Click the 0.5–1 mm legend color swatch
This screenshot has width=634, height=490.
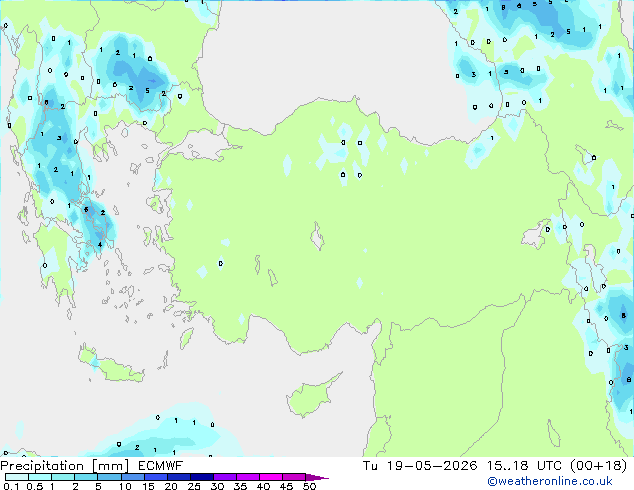[x=40, y=477]
